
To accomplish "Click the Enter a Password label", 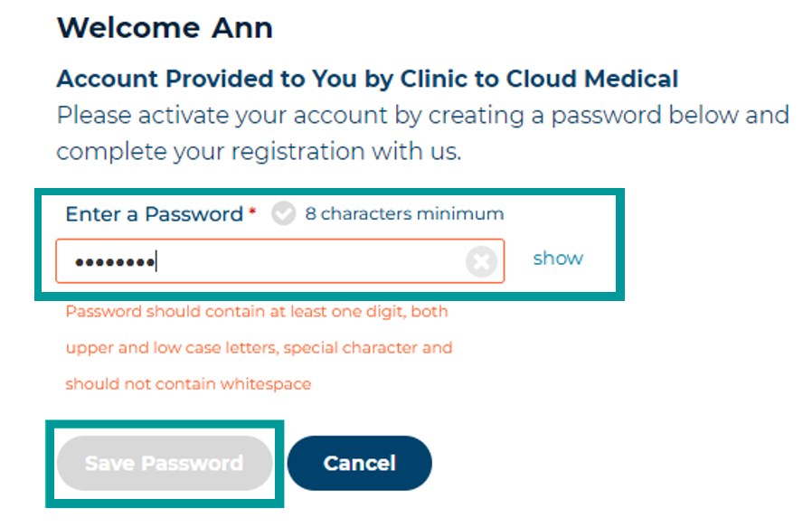I will point(155,214).
